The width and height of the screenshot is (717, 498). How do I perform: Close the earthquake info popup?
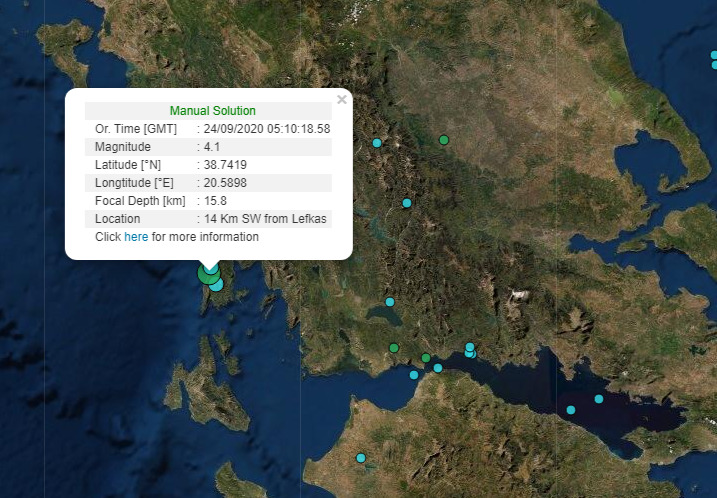(x=342, y=100)
